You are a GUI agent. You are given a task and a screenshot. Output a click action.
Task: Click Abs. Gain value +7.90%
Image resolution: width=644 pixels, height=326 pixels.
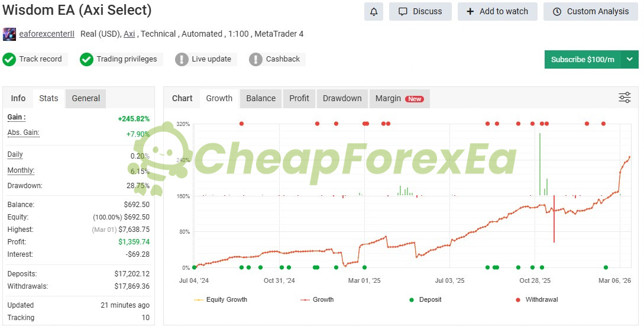tap(138, 134)
